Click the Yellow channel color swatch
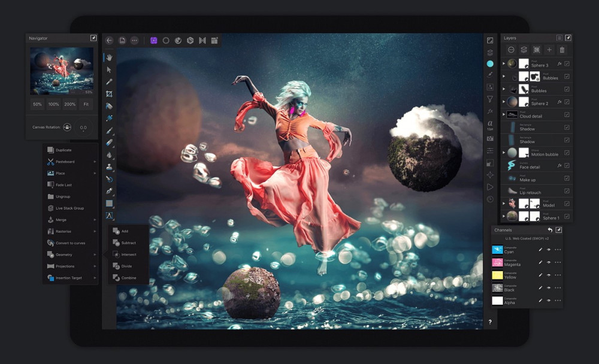The width and height of the screenshot is (599, 364). point(497,275)
